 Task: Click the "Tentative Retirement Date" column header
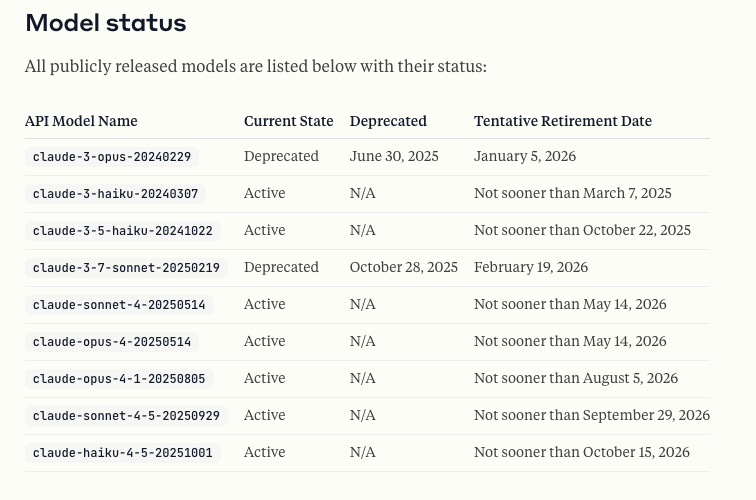(x=562, y=121)
